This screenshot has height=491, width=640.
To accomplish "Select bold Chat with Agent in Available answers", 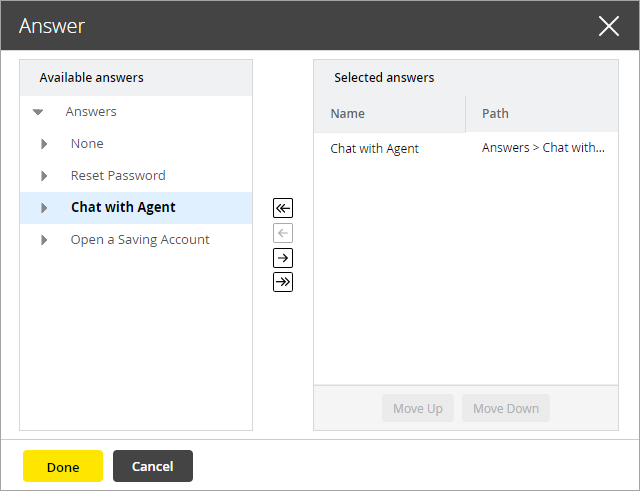I will [123, 208].
